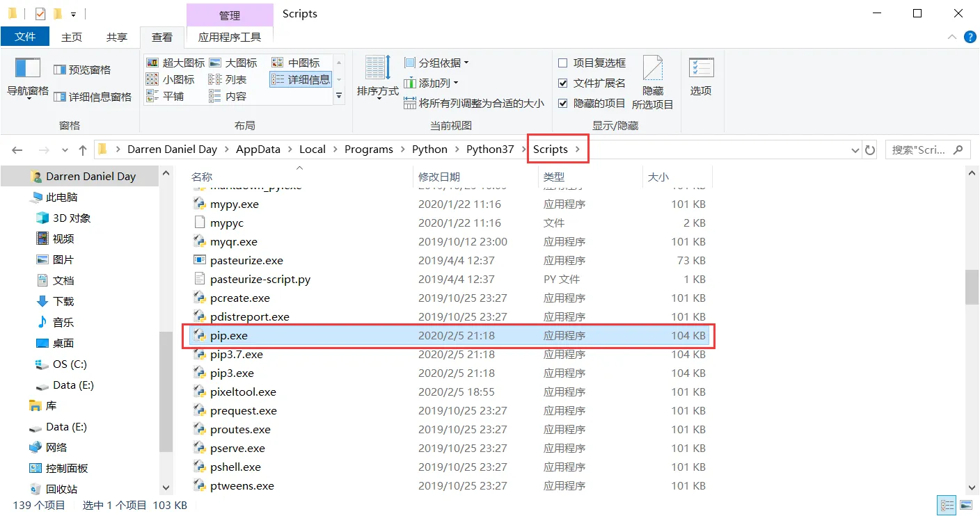Screen dimensions: 980x516
Task: Collapse the ribbon with the chevron
Action: [x=951, y=37]
